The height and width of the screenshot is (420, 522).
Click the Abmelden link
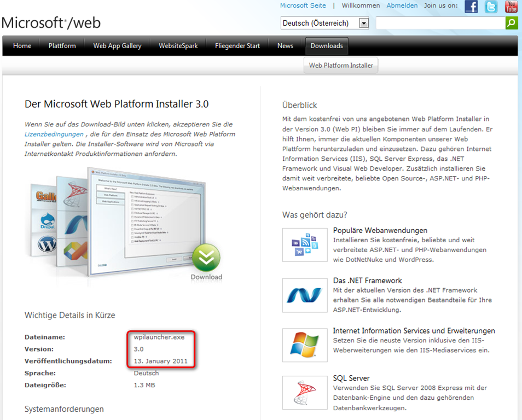[x=402, y=5]
